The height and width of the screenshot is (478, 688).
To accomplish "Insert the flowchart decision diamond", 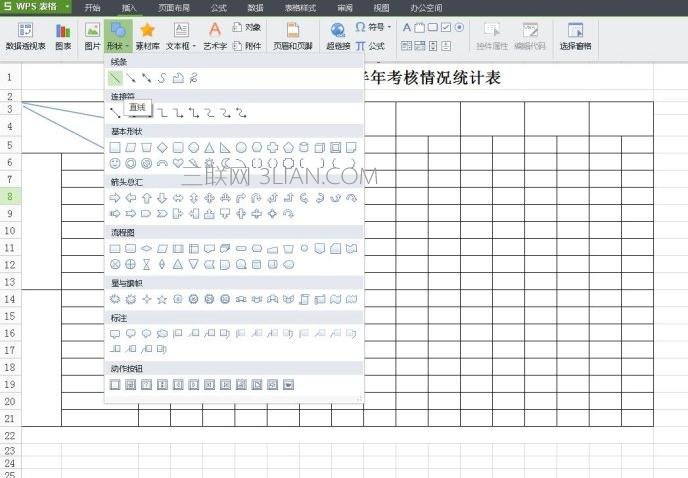I will (x=147, y=249).
